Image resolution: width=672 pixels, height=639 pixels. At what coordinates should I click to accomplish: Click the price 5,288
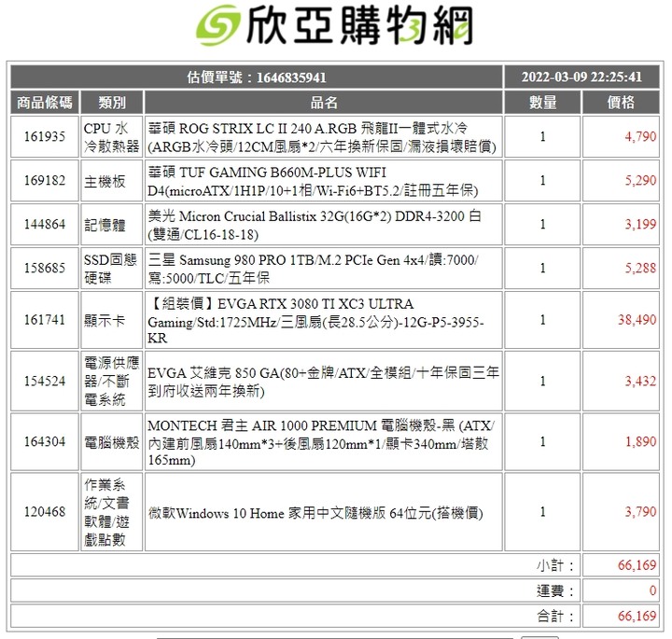(x=640, y=268)
